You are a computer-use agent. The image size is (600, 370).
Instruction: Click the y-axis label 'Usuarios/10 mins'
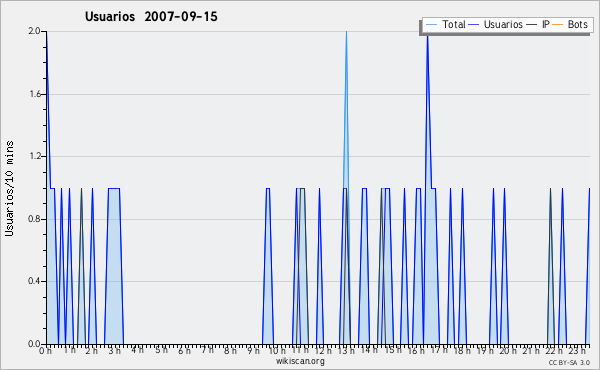(9, 188)
